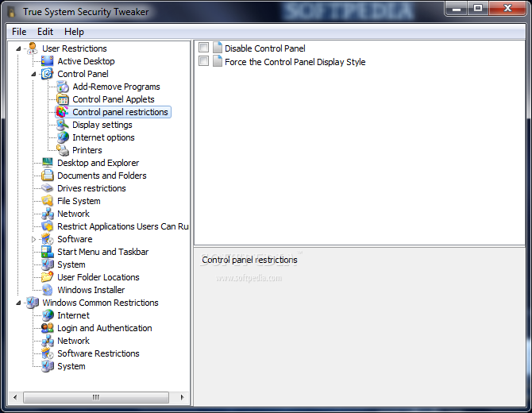
Task: Click the document icon beside Disable Control Panel
Action: 217,48
